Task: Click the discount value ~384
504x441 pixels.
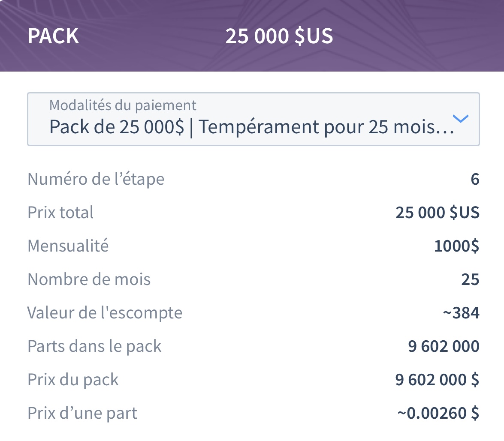Action: [x=461, y=313]
